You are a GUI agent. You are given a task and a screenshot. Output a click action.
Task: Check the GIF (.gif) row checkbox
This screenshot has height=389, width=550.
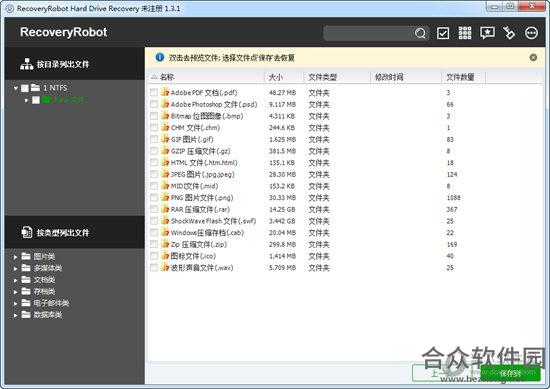(x=154, y=139)
